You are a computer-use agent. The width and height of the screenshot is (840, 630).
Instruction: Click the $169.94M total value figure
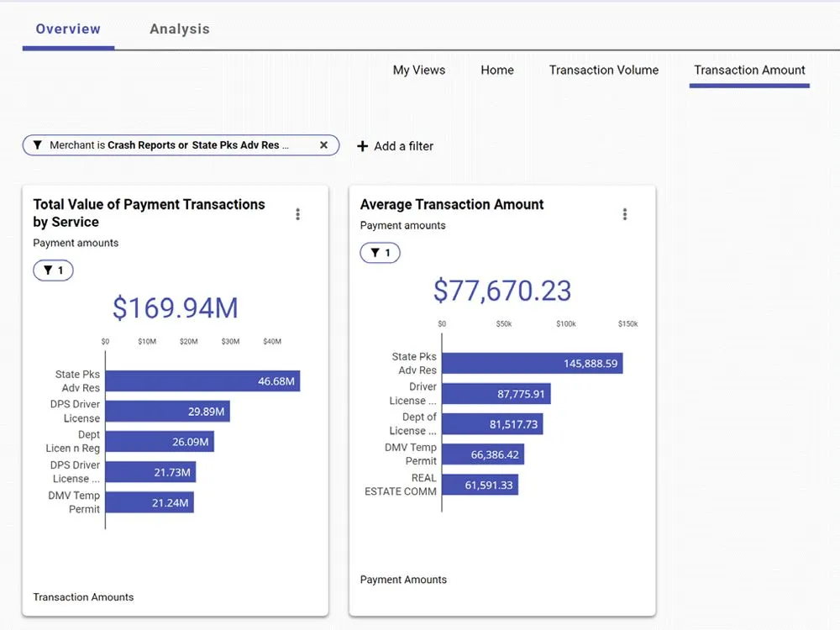click(175, 308)
